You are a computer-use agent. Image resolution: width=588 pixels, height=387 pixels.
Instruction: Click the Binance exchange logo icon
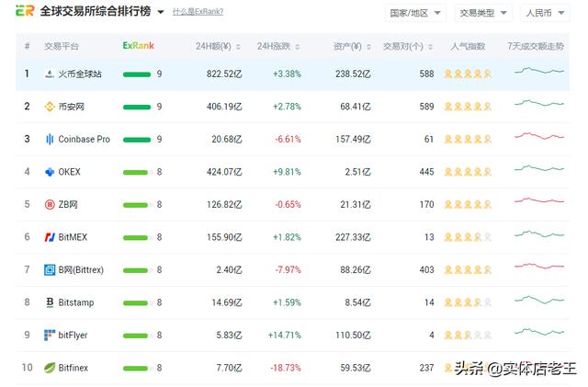coord(50,107)
